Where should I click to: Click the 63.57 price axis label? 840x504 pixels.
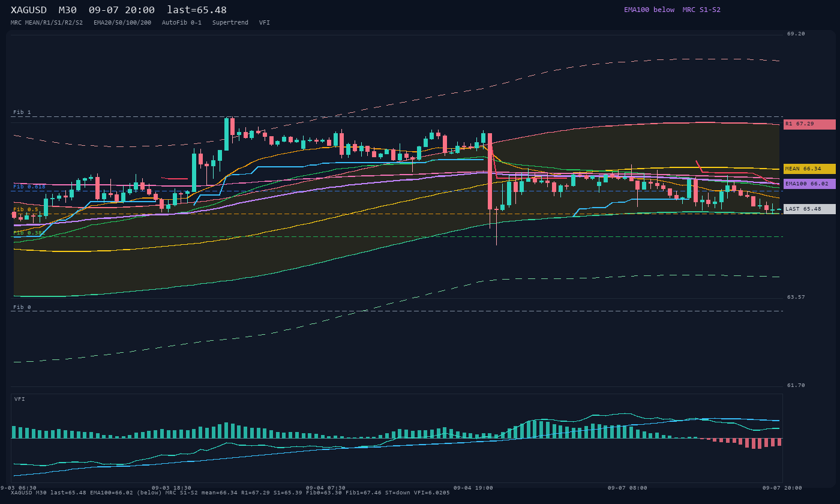coord(796,298)
